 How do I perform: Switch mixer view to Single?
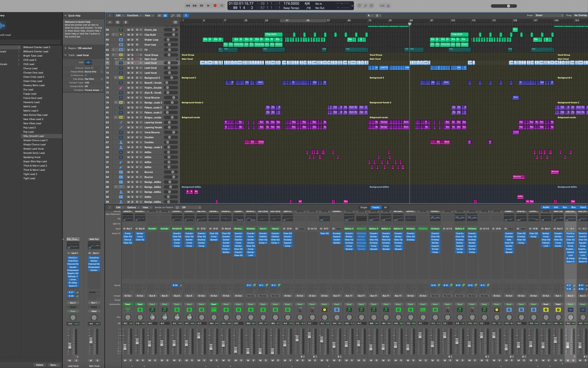pos(364,207)
